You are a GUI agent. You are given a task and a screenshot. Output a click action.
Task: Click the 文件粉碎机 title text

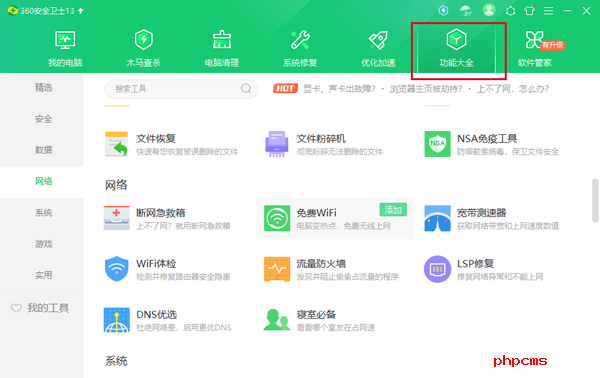click(321, 138)
